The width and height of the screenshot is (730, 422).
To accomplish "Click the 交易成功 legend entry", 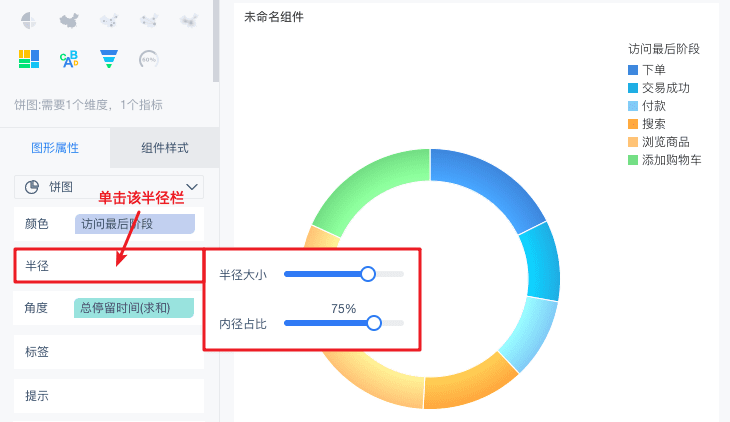I will [x=659, y=88].
